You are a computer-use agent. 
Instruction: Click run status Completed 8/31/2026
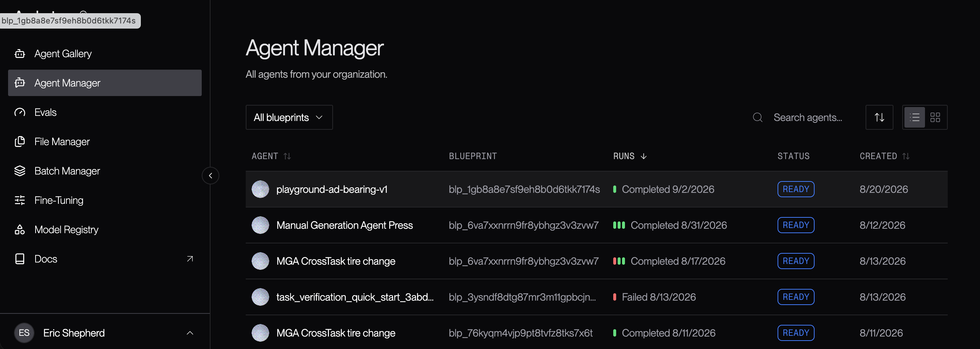coord(678,225)
